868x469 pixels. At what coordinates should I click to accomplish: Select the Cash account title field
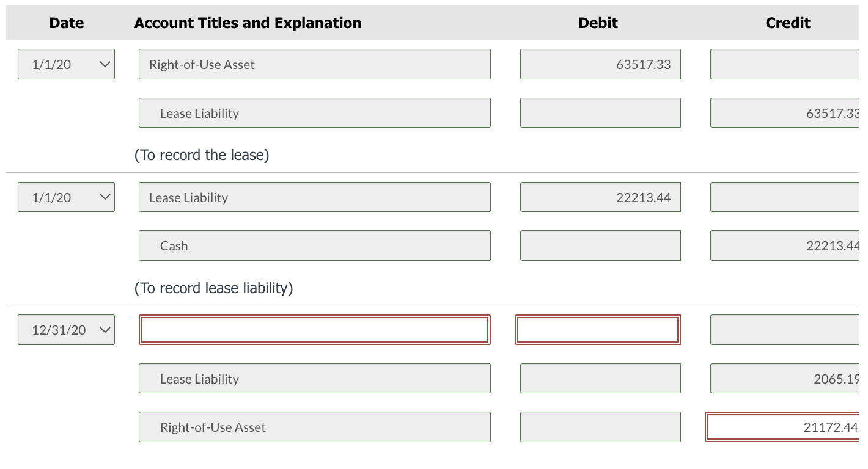tap(315, 245)
